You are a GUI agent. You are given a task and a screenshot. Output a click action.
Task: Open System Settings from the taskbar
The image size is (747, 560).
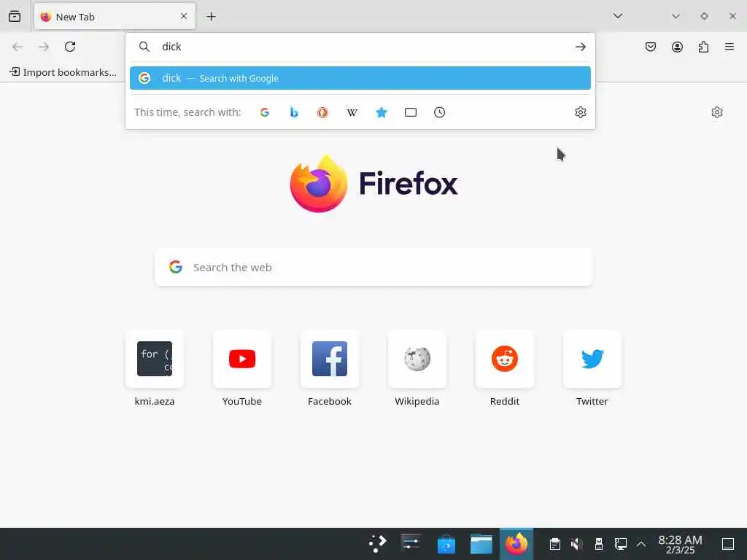point(411,544)
